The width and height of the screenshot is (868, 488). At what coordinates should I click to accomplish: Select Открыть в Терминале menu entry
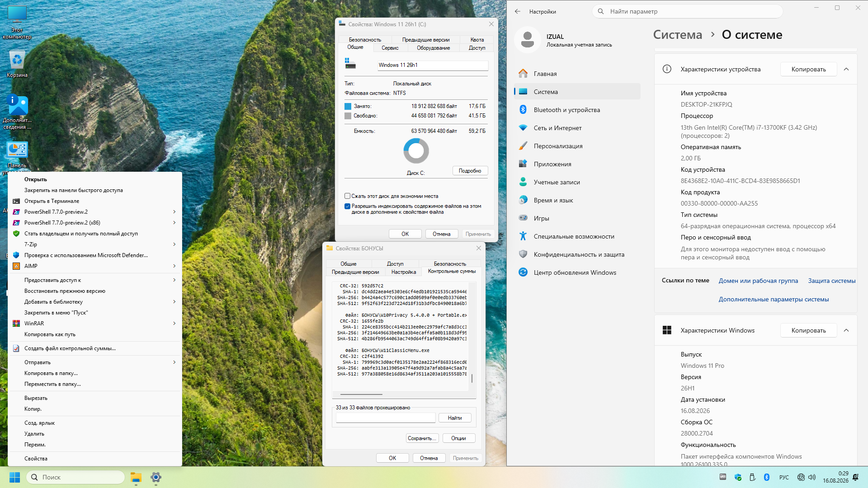click(95, 201)
